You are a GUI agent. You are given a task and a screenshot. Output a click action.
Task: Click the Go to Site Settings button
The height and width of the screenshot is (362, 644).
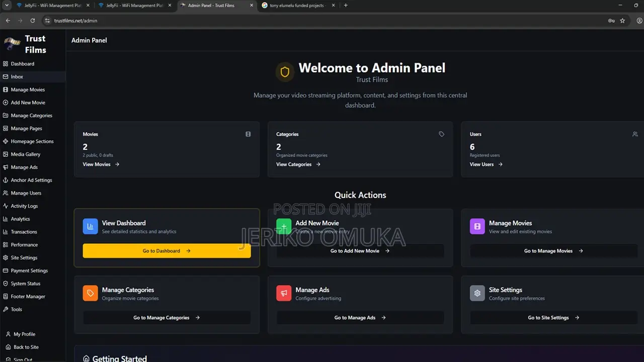pos(554,318)
